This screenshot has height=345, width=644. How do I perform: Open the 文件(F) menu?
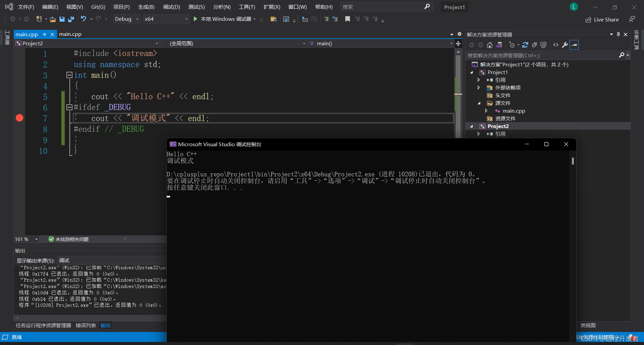click(x=26, y=7)
